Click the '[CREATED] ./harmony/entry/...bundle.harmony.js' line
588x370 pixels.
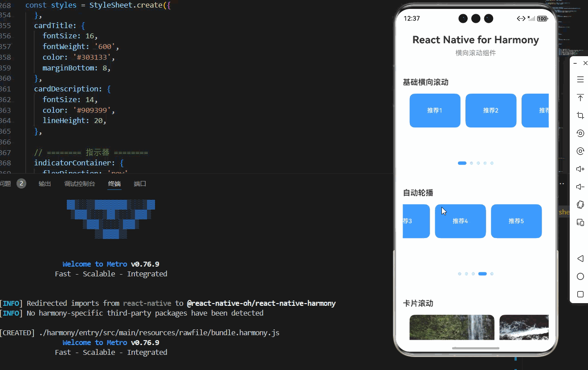pos(139,333)
